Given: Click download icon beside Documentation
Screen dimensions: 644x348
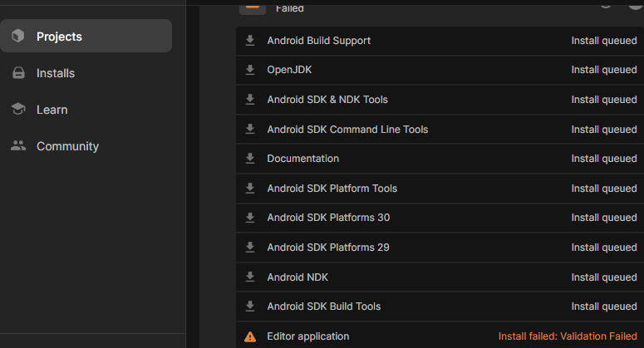Looking at the screenshot, I should pos(250,159).
